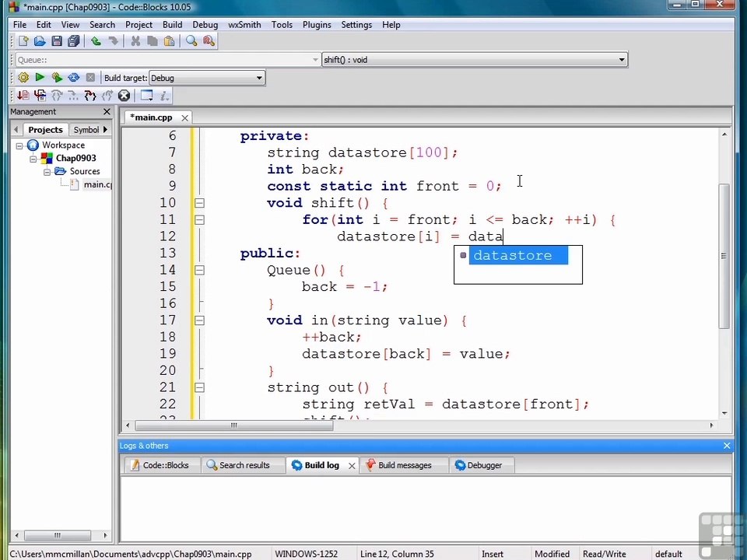Open the wxSmith menu

pyautogui.click(x=244, y=25)
